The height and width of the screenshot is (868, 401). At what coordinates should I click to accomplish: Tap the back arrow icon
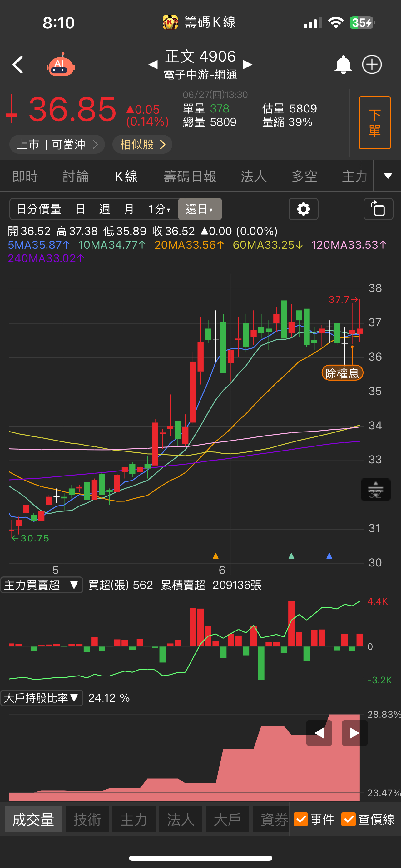click(x=18, y=65)
